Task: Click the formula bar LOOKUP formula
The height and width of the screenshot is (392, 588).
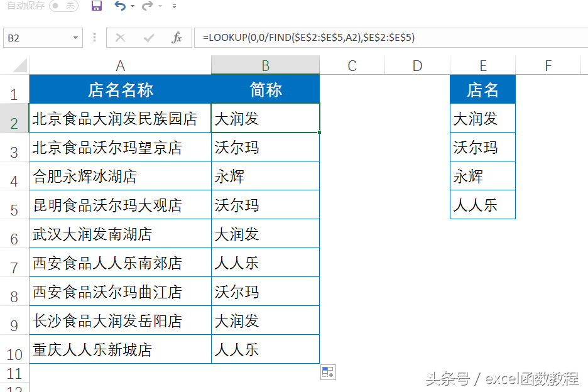Action: point(308,38)
